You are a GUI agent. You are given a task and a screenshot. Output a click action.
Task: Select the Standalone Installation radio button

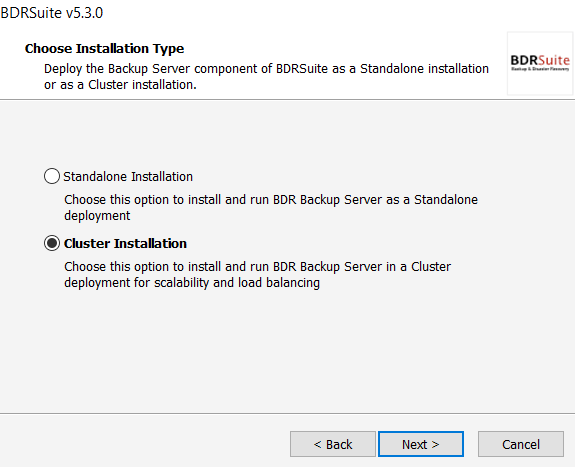point(52,176)
